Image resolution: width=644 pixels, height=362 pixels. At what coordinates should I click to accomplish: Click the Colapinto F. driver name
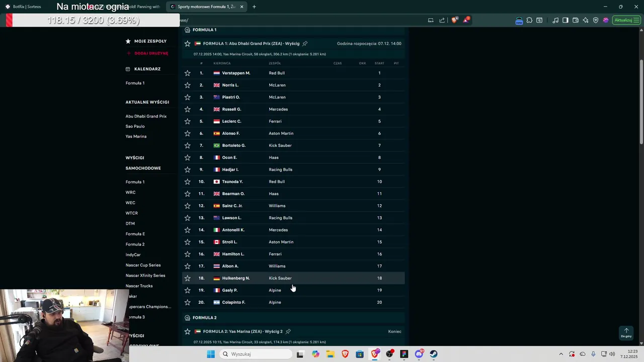[233, 302]
